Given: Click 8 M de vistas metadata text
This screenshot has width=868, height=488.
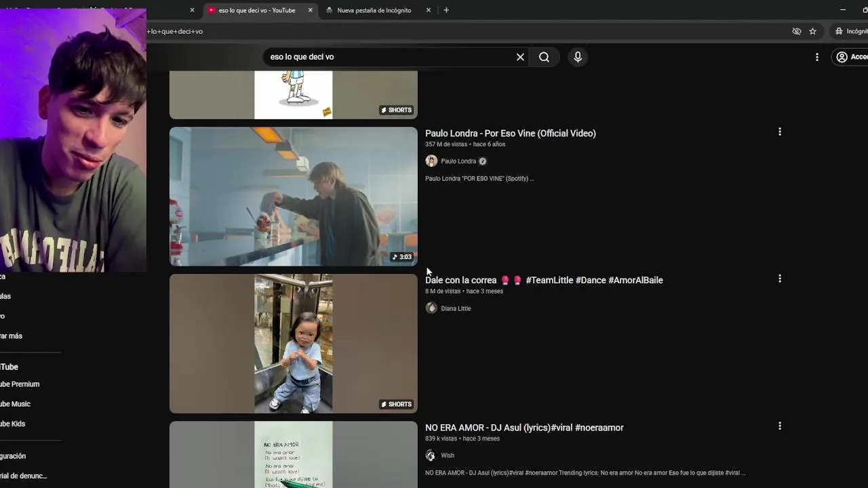Looking at the screenshot, I should (x=443, y=291).
